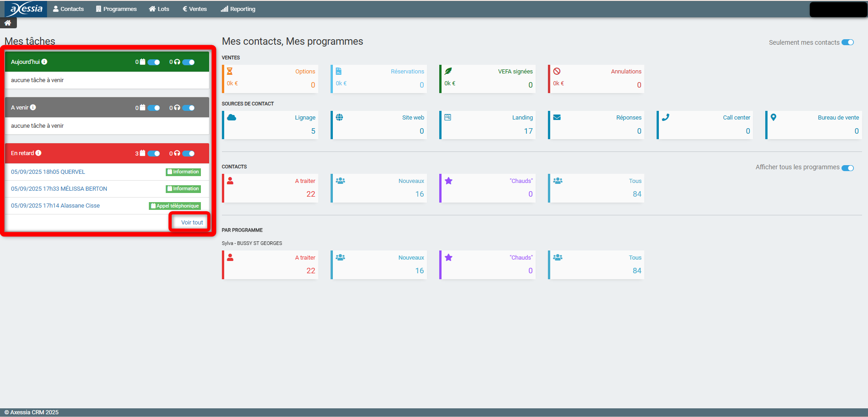Click the info icon next to A venir
The width and height of the screenshot is (868, 417).
(x=33, y=107)
